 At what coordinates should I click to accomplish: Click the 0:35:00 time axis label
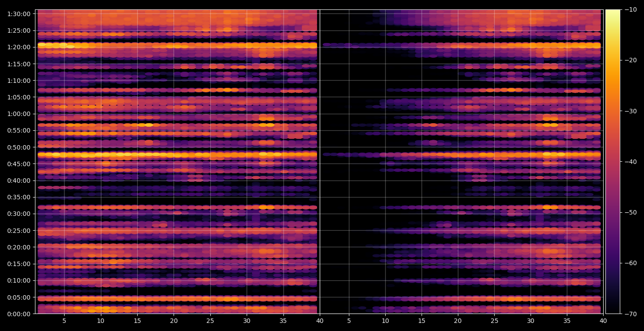tap(19, 197)
